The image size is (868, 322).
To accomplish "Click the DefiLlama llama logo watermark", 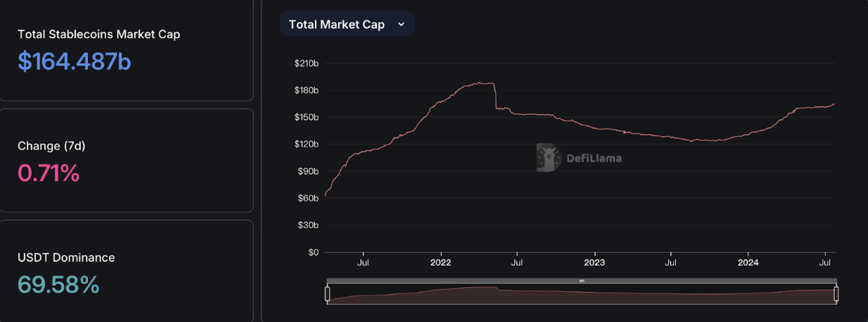I will [549, 157].
